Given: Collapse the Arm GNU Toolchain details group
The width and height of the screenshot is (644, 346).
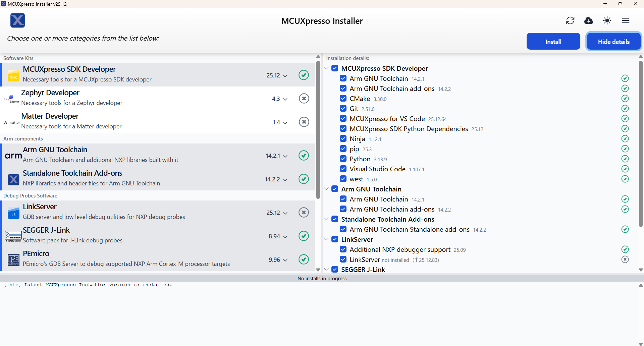Looking at the screenshot, I should [x=326, y=189].
